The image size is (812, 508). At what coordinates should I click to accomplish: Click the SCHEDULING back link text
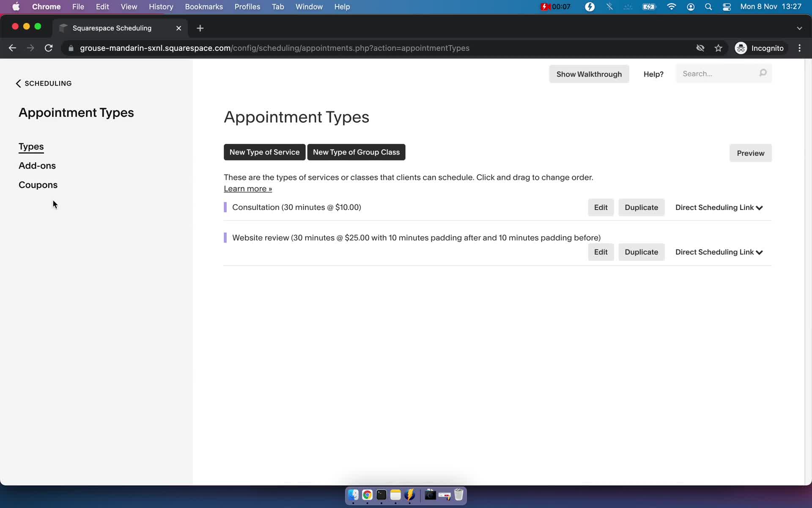point(48,83)
